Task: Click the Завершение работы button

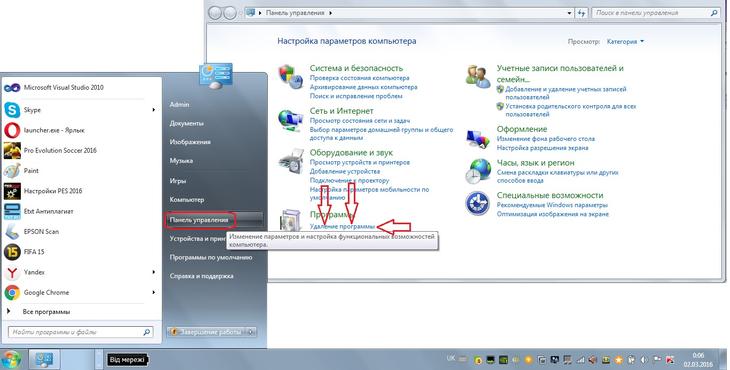Action: tap(206, 332)
